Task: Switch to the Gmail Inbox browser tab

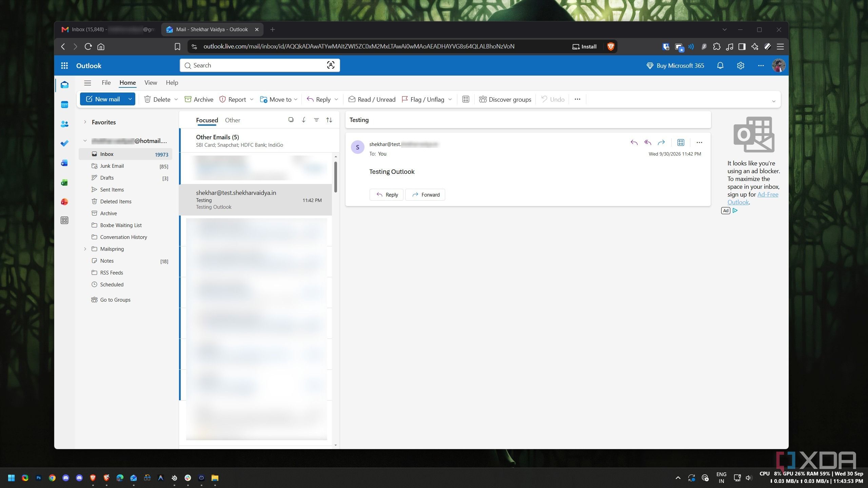Action: click(108, 29)
